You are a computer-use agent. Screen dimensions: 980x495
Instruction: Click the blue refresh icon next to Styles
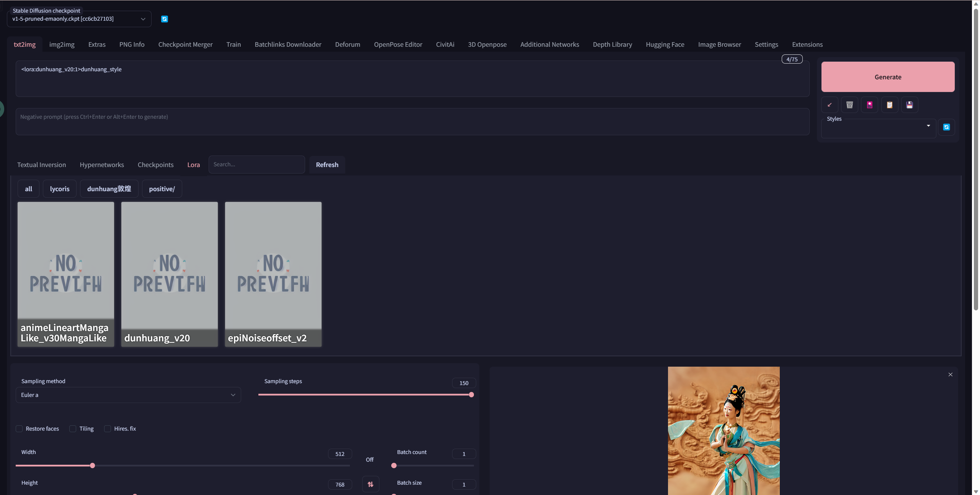(946, 127)
